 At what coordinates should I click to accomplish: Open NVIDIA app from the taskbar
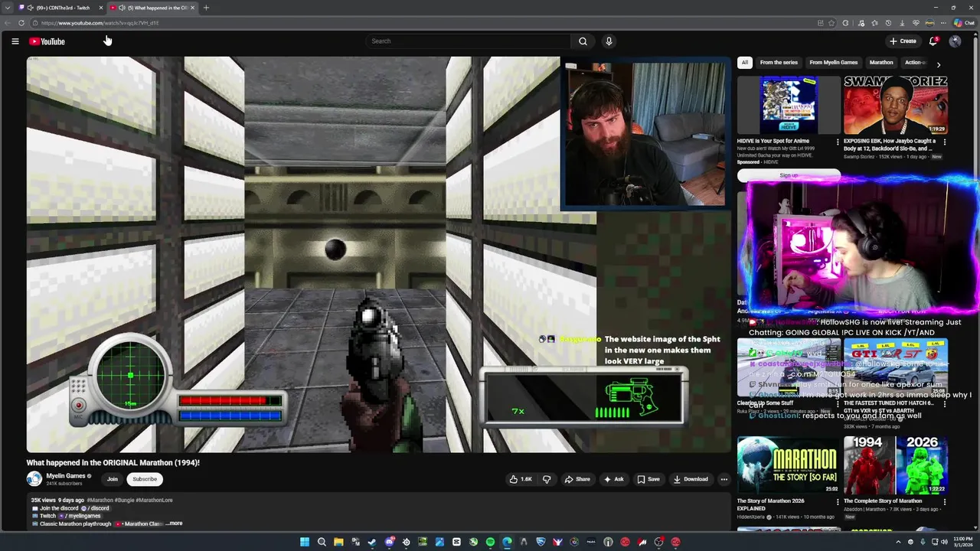423,542
